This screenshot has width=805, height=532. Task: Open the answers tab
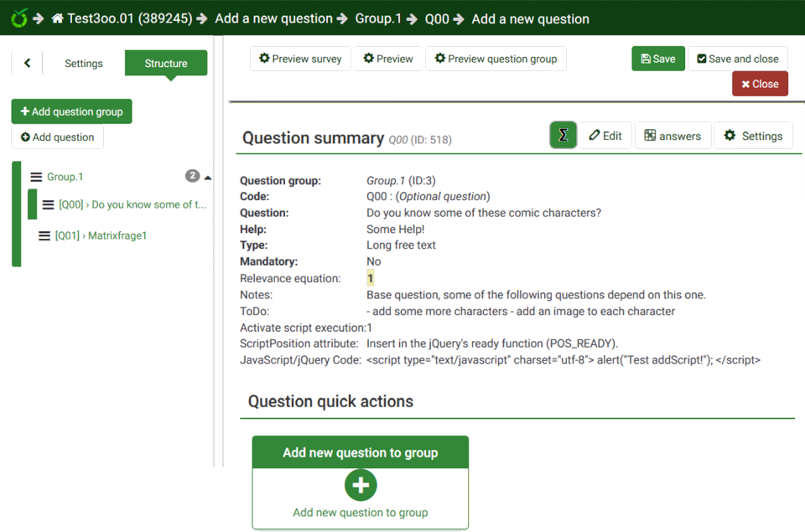(673, 136)
